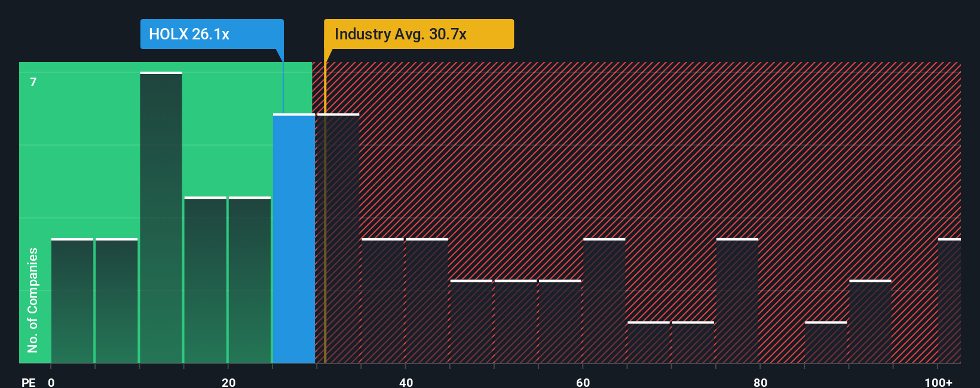Select the first bar at PE 0-5
The width and height of the screenshot is (980, 388).
tap(72, 301)
